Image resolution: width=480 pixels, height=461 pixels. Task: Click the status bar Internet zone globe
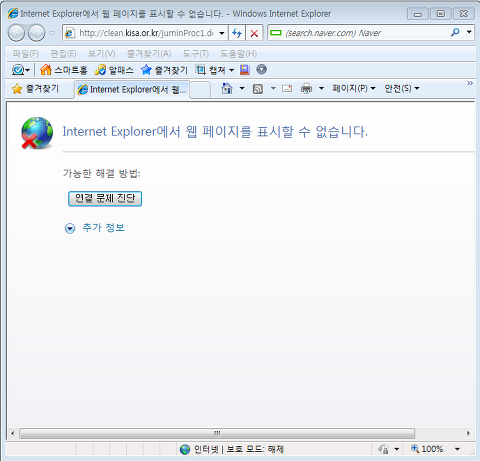(x=185, y=449)
